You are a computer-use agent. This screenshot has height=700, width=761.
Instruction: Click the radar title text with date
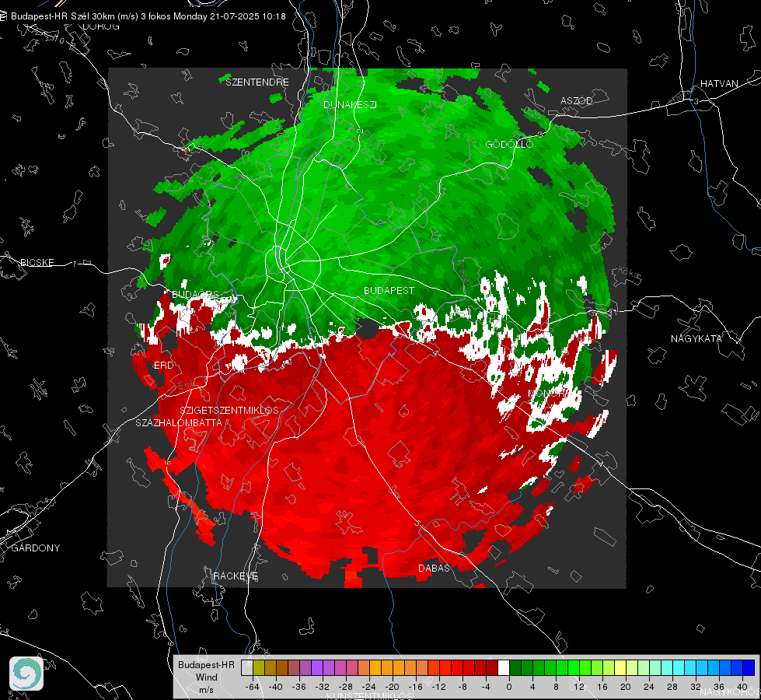[148, 16]
